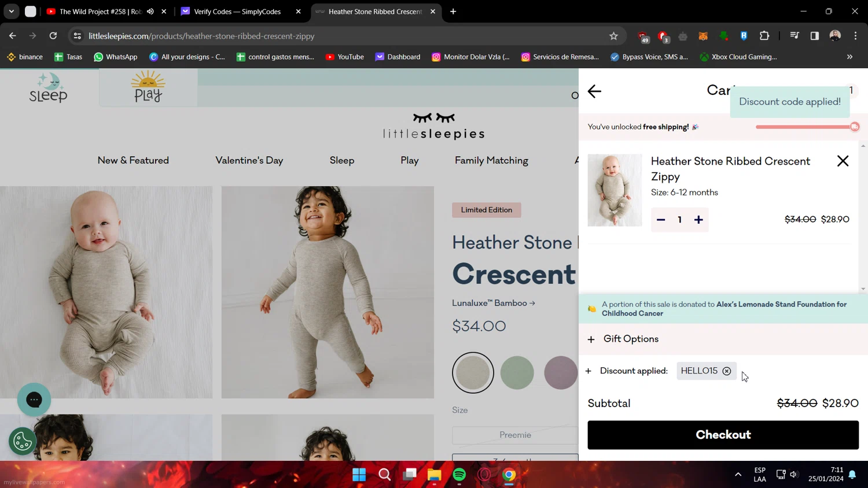The width and height of the screenshot is (868, 488).
Task: Mute The Wild Project tab audio
Action: (150, 12)
